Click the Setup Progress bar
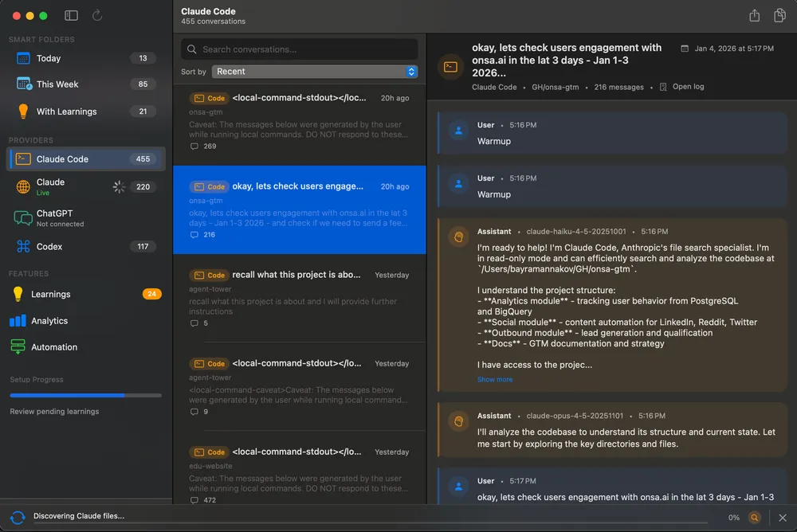797x532 pixels. [x=85, y=395]
